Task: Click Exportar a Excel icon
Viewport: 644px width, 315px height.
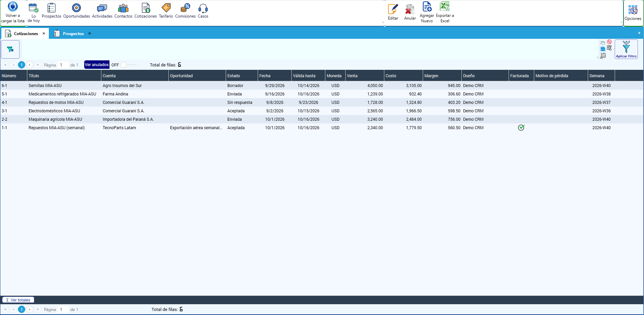Action: (445, 7)
